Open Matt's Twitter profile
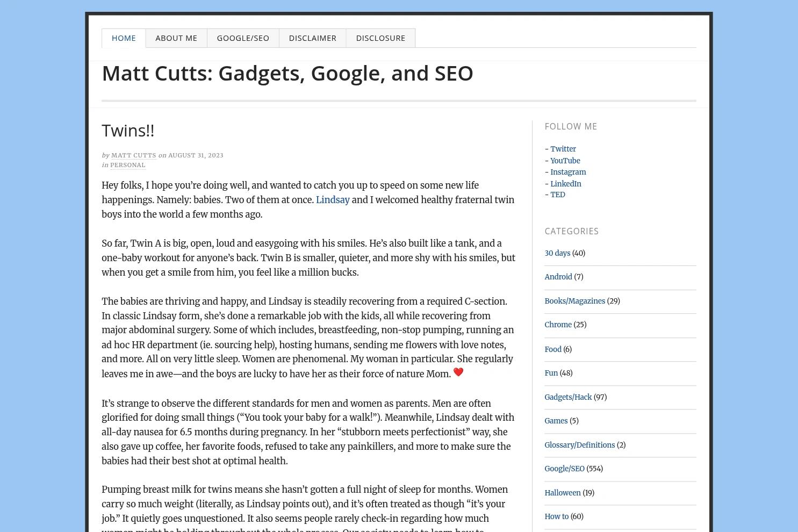This screenshot has height=532, width=798. coord(563,149)
